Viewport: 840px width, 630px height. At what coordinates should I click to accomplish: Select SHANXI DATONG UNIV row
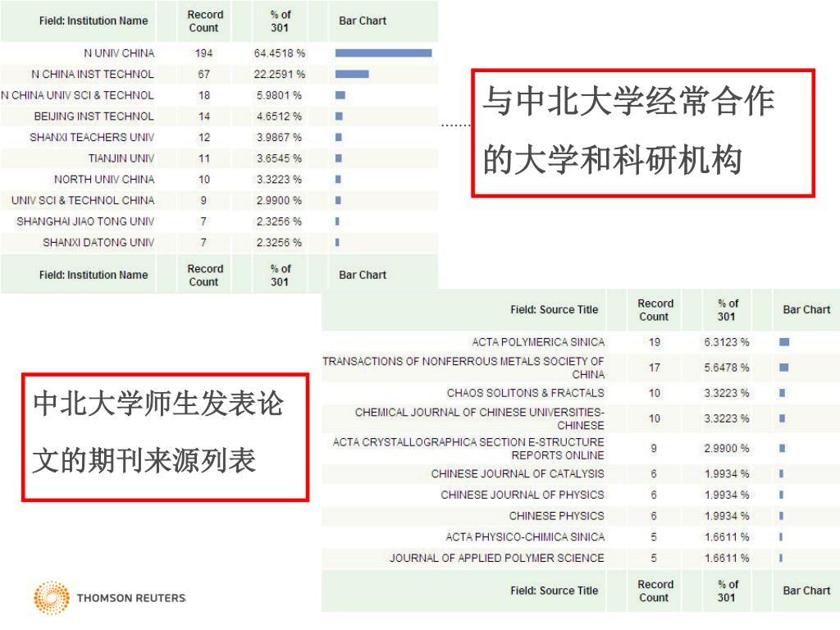coord(219,242)
